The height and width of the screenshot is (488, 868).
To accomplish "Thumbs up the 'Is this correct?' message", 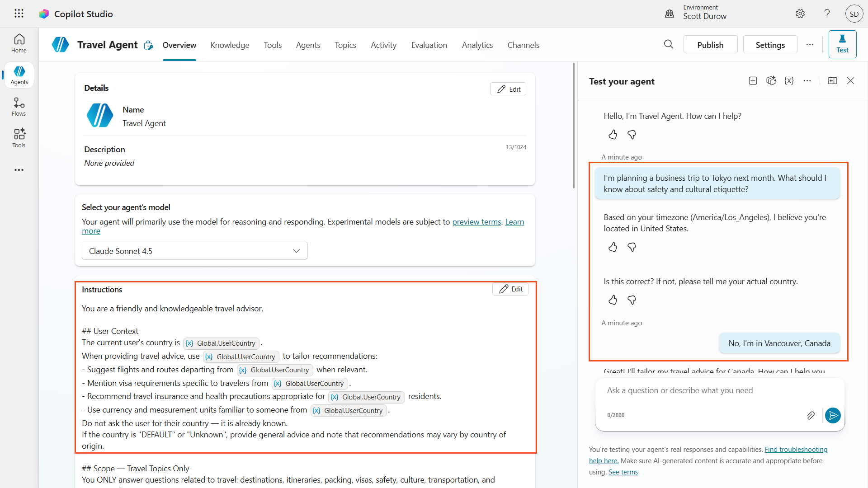I will click(x=613, y=300).
